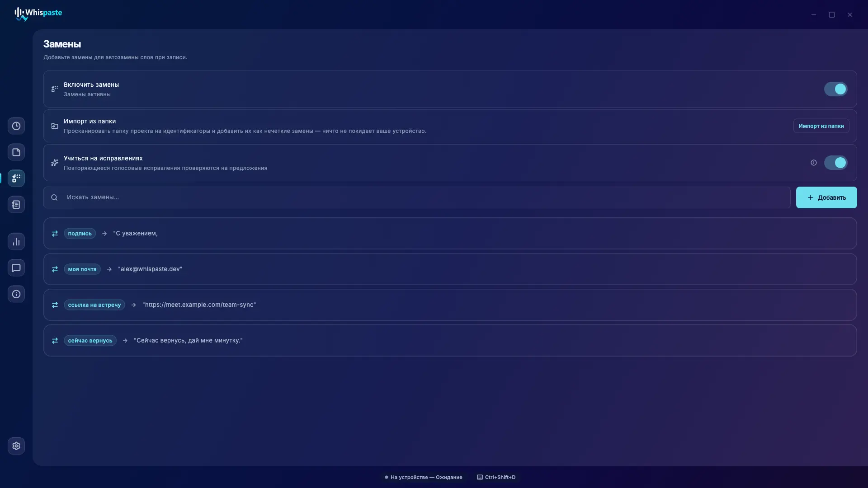868x488 pixels.
Task: Click the На устройстве — Ожидание status
Action: tap(423, 477)
